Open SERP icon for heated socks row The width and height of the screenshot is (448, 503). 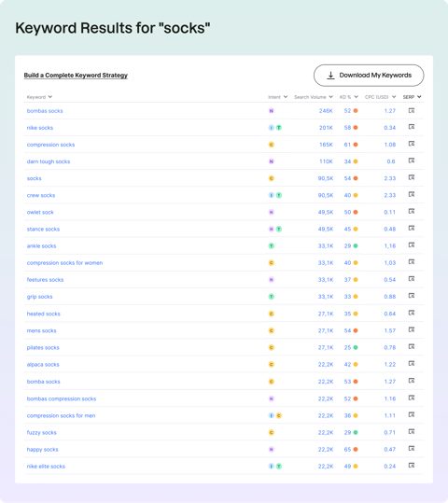(412, 314)
